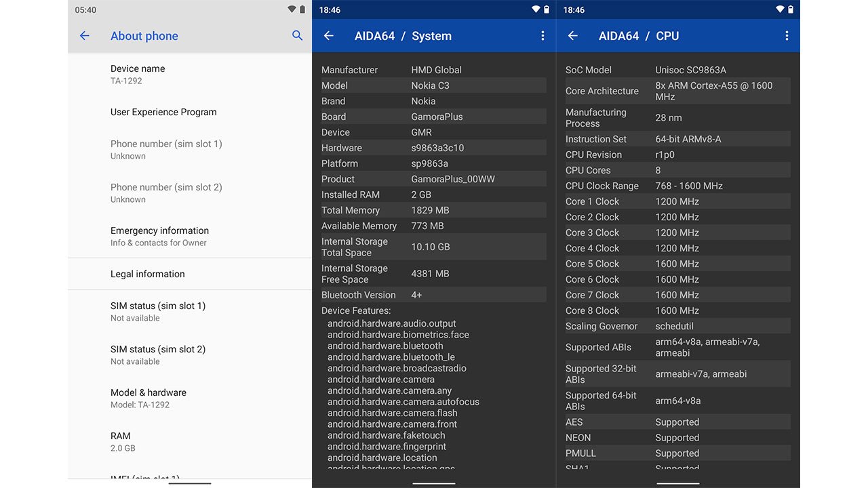Tap back arrow in AIDA64 System screen

329,36
